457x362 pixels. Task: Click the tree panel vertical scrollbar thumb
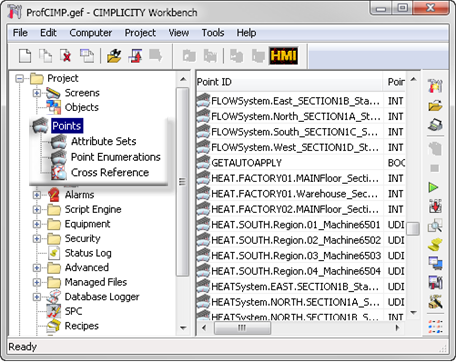click(182, 182)
